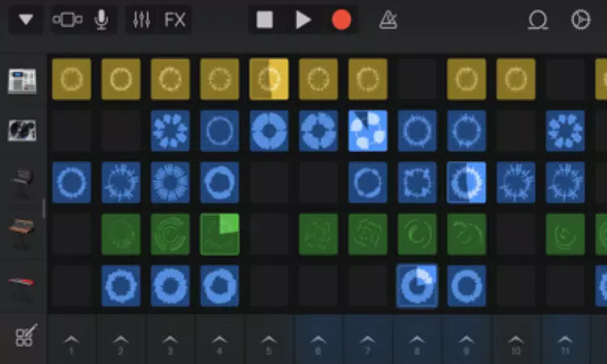The image size is (607, 364).
Task: Tap the empty green row cell in column 5
Action: point(269,235)
